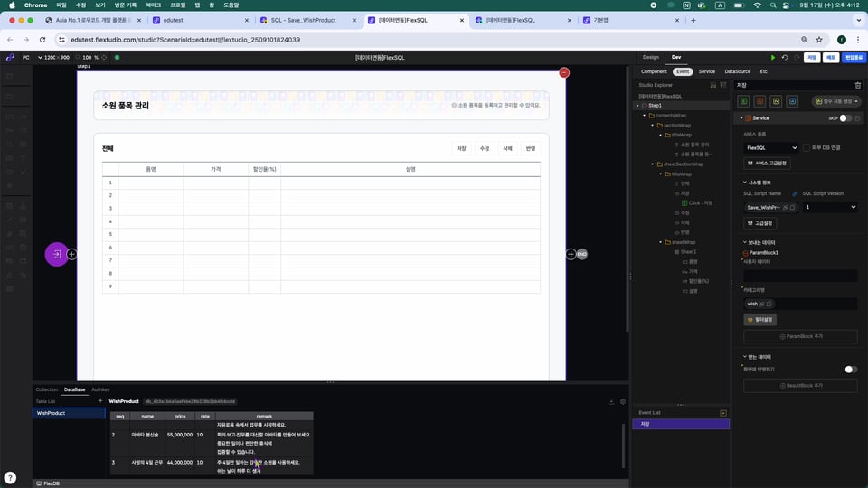This screenshot has width=868, height=488.
Task: Select Sheet1 in Studio Explorer tree
Action: [688, 252]
